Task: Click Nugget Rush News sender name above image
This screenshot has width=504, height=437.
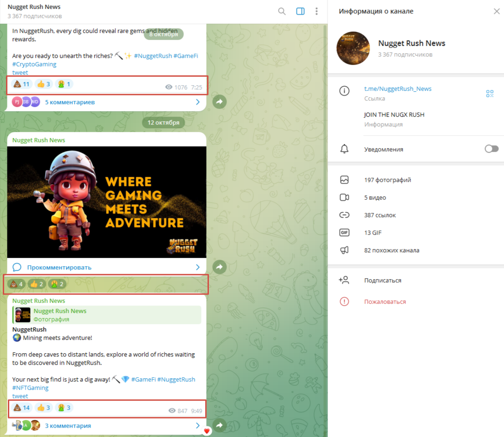Action: click(38, 140)
